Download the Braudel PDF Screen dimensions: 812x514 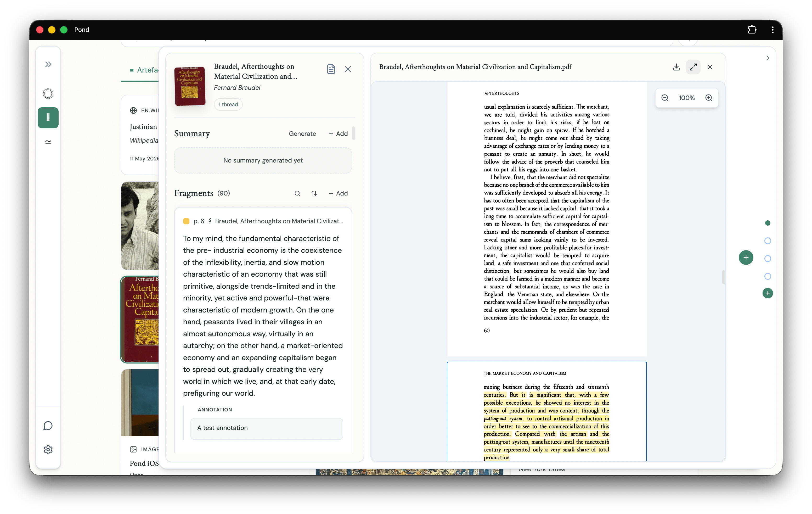click(x=676, y=67)
